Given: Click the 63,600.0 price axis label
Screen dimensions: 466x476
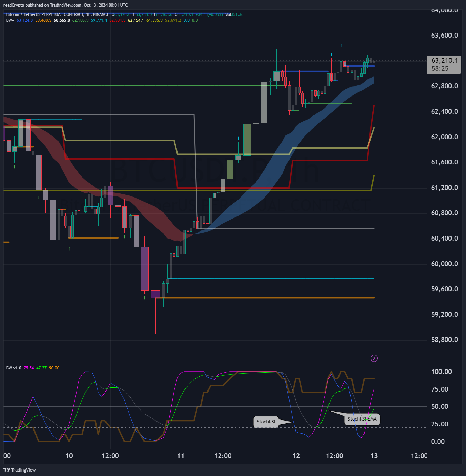Looking at the screenshot, I should 445,36.
